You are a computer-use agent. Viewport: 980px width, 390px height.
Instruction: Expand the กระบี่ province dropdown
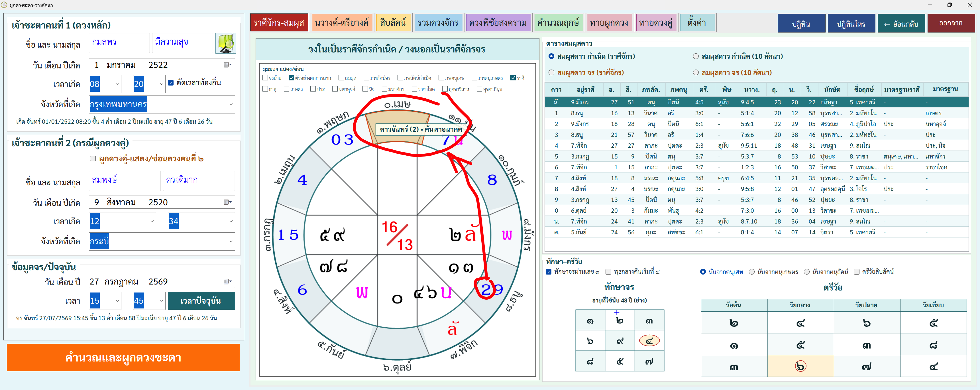point(231,241)
